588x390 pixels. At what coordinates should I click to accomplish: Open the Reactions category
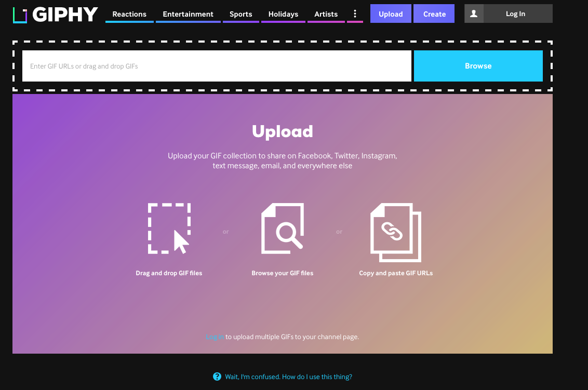point(129,14)
